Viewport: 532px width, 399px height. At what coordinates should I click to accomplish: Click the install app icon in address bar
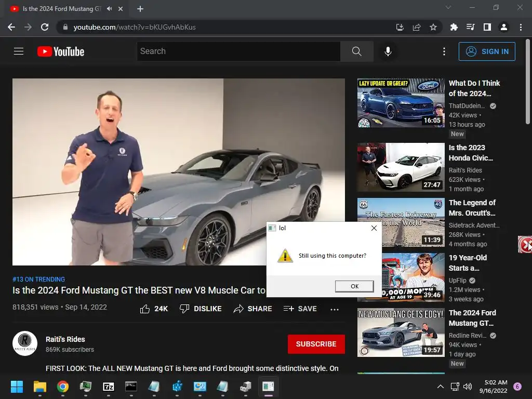pyautogui.click(x=400, y=27)
